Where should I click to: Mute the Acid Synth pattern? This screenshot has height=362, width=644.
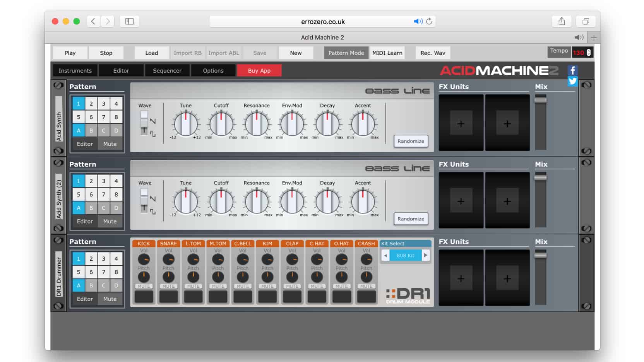[x=110, y=144]
